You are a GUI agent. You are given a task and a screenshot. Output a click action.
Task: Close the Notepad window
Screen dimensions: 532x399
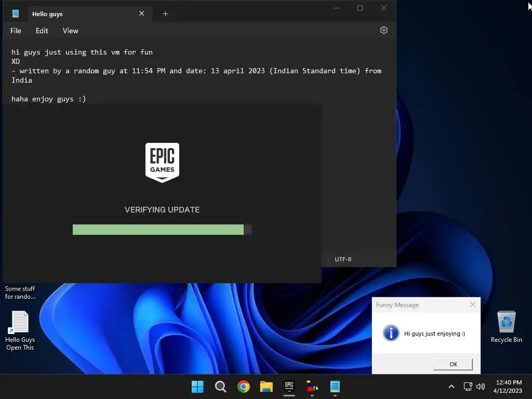pos(384,8)
